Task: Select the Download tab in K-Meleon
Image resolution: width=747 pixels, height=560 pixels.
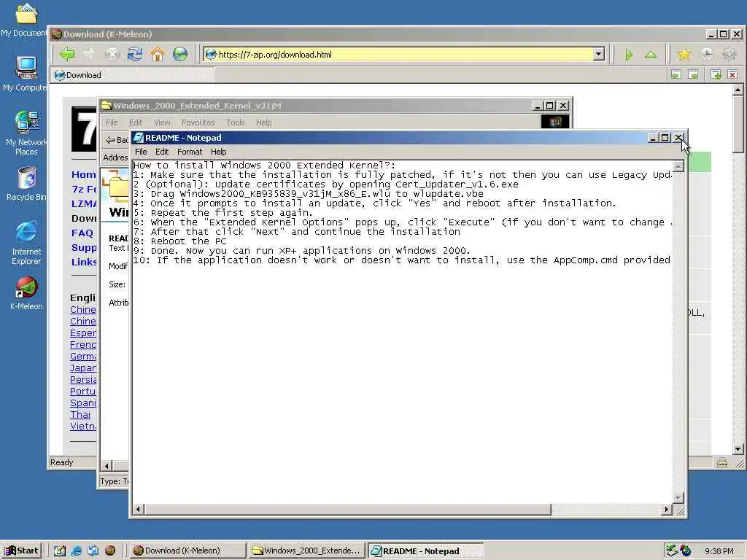Action: (133, 75)
